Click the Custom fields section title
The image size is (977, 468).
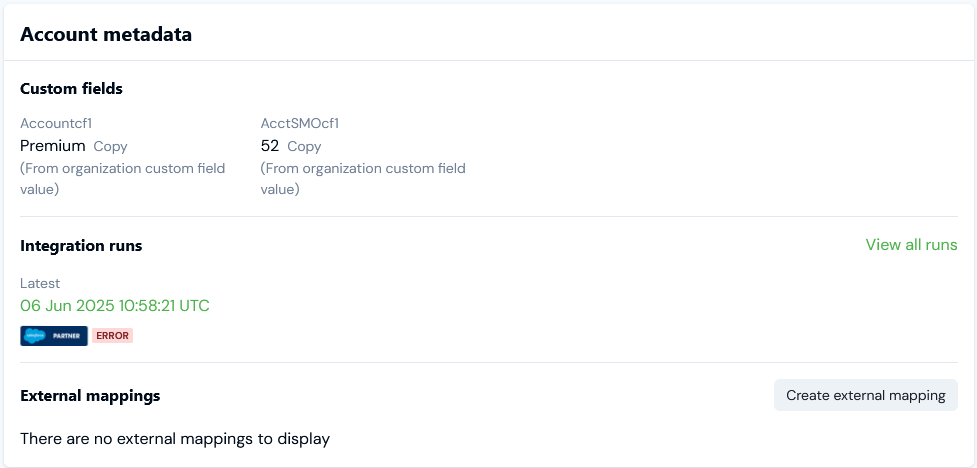(x=71, y=89)
